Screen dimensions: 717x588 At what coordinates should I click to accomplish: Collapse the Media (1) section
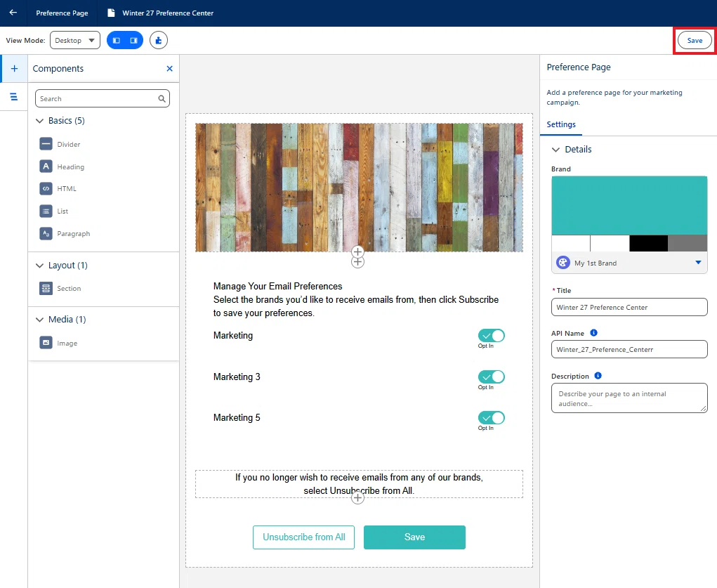tap(40, 320)
